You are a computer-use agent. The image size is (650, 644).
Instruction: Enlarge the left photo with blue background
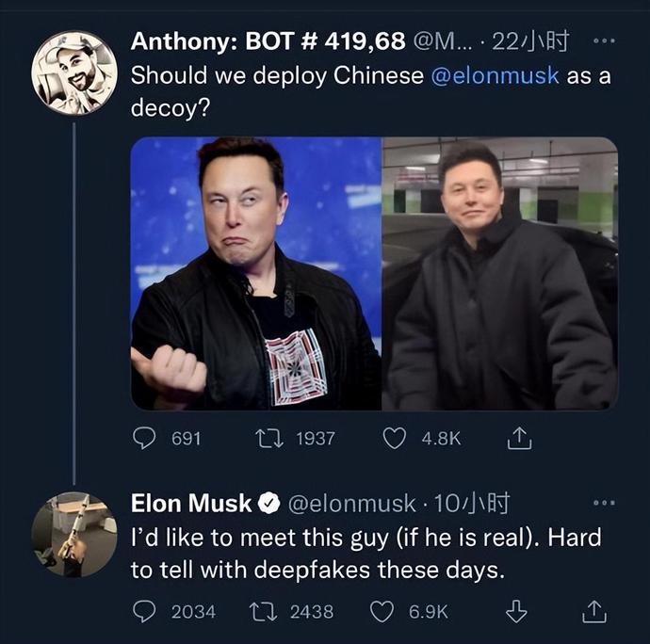255,273
